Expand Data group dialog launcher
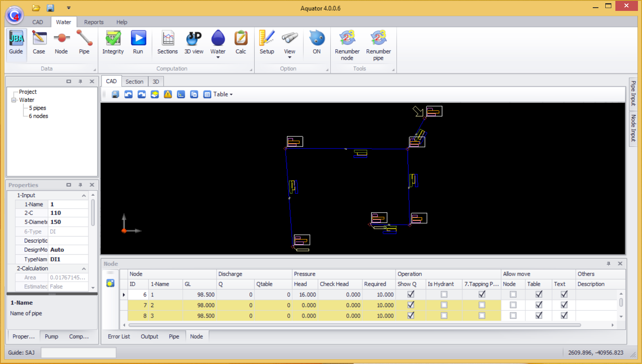 tap(95, 70)
